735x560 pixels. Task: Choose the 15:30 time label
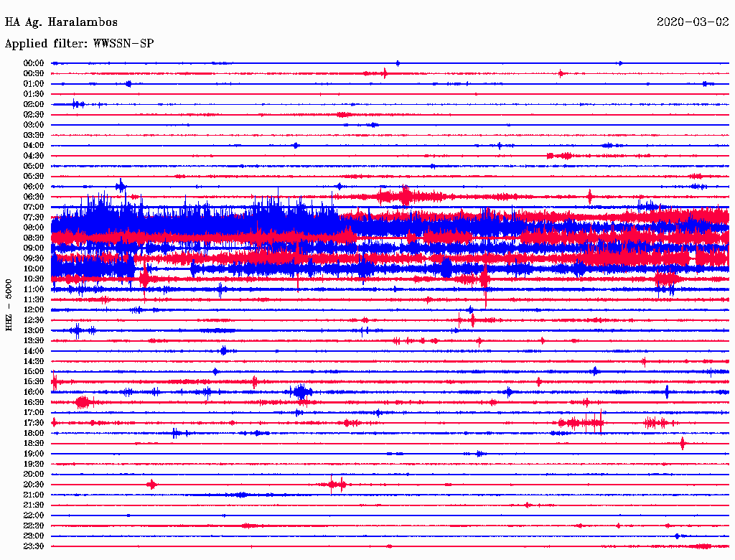pyautogui.click(x=34, y=382)
